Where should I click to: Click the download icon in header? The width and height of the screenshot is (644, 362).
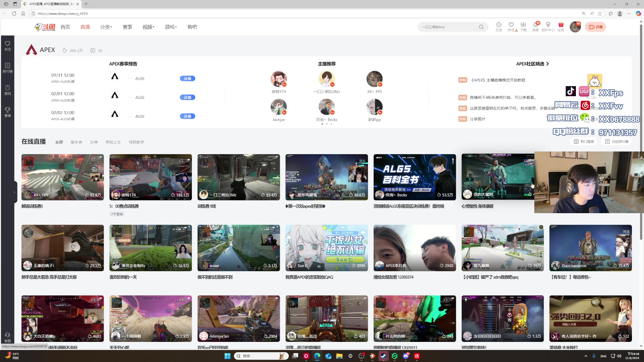click(523, 25)
